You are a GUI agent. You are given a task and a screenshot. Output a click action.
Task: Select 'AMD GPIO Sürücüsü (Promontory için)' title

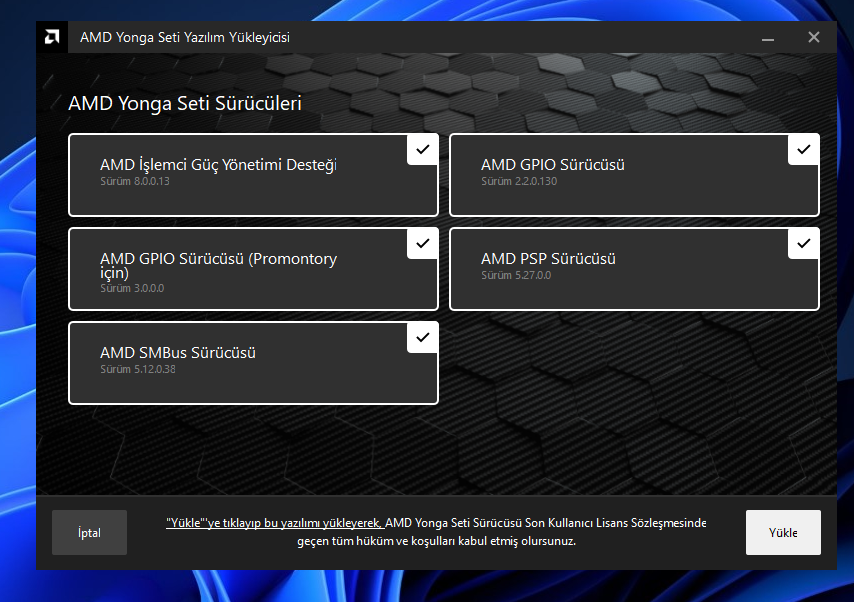pyautogui.click(x=218, y=265)
